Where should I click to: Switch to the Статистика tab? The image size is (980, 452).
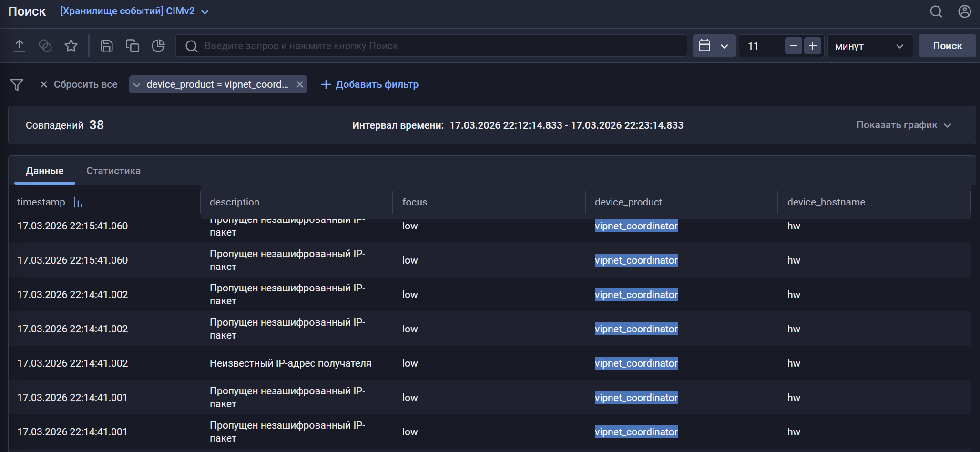[x=113, y=170]
